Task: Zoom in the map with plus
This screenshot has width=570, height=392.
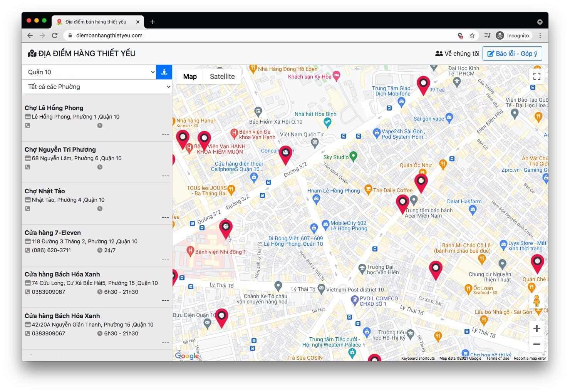Action: click(537, 328)
